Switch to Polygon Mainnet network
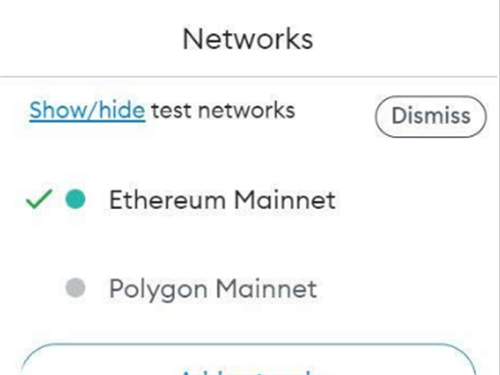 tap(248, 288)
